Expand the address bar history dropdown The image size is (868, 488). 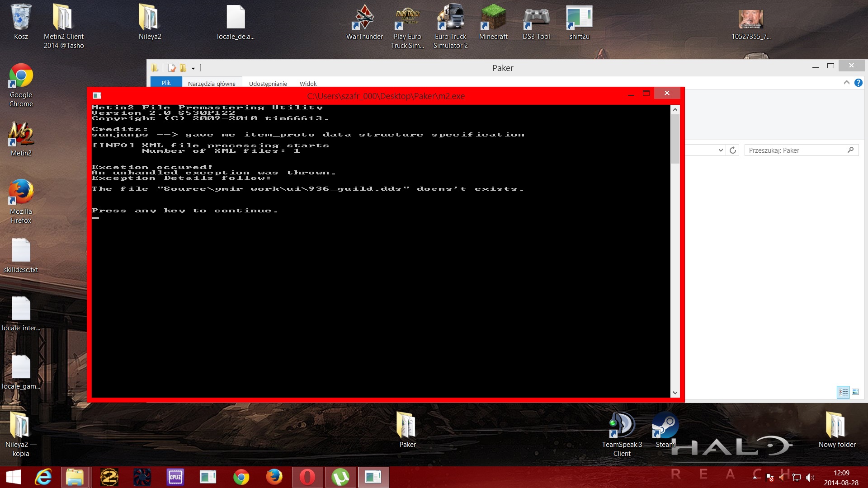pyautogui.click(x=721, y=150)
